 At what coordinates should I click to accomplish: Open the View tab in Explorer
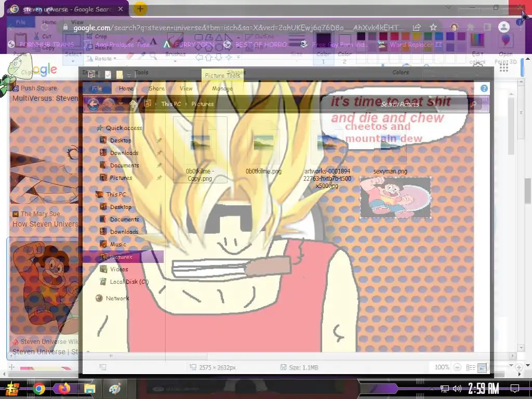pos(186,88)
